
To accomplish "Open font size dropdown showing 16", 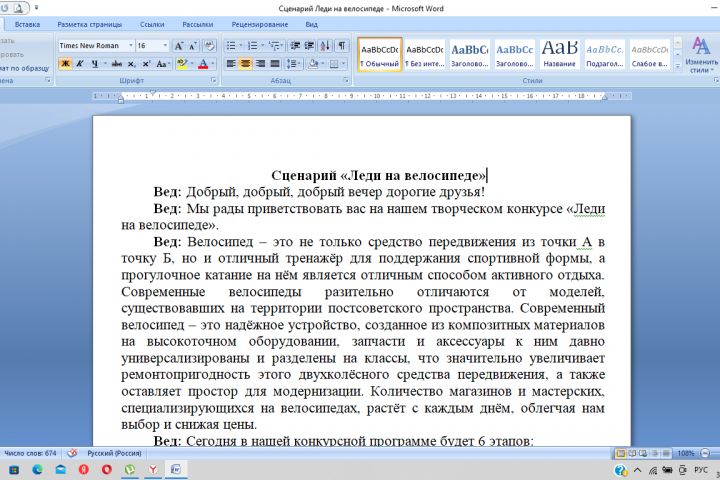I will pos(165,45).
